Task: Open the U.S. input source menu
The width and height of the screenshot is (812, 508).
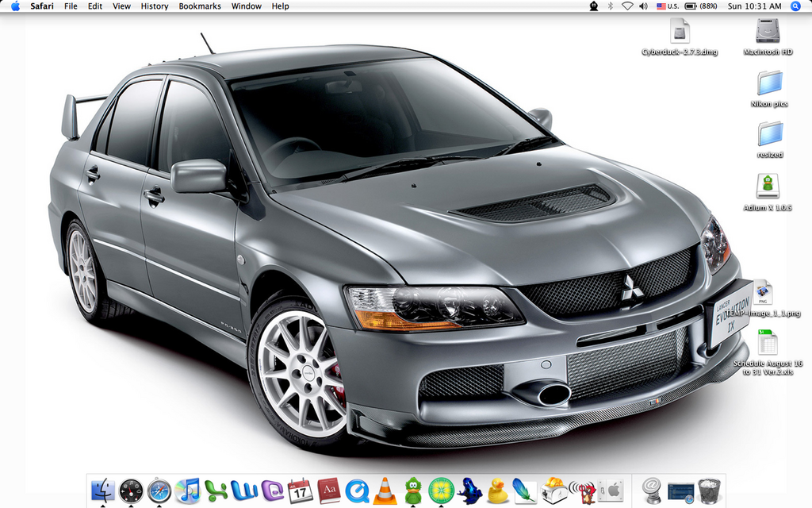Action: coord(668,6)
